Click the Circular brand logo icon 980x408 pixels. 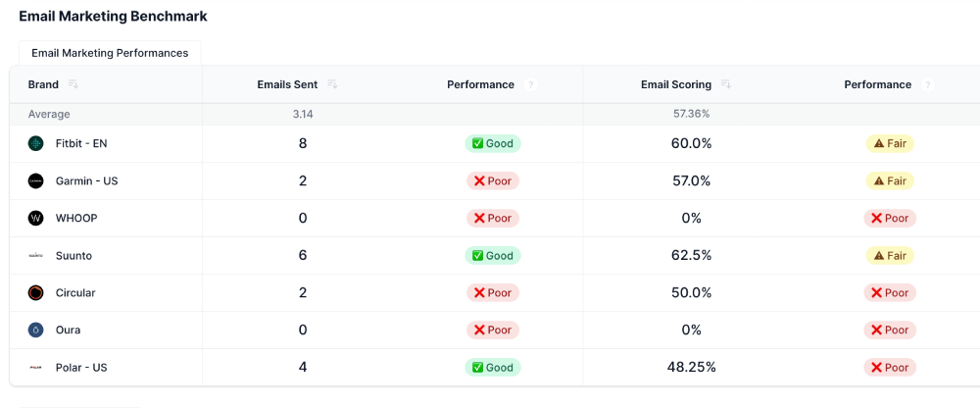[35, 292]
